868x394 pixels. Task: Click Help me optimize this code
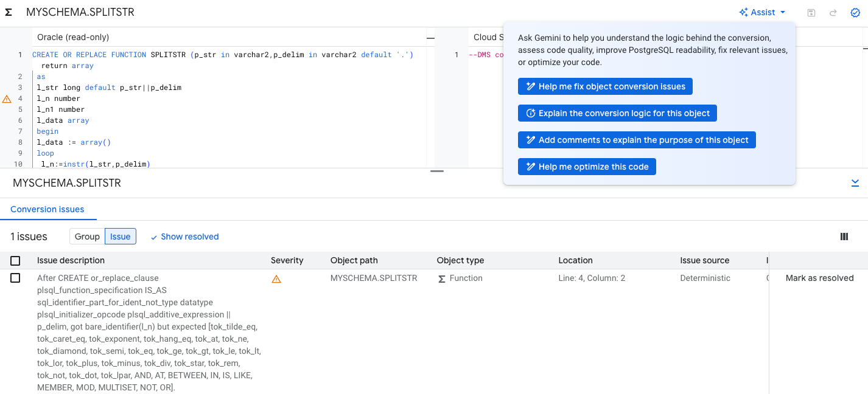pyautogui.click(x=587, y=166)
